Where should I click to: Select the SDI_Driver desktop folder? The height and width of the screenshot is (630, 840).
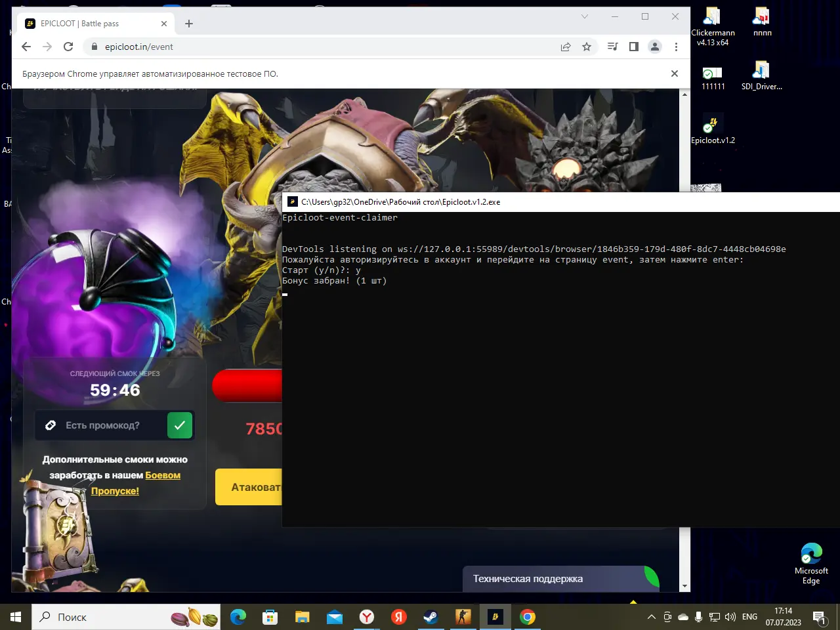pyautogui.click(x=762, y=76)
